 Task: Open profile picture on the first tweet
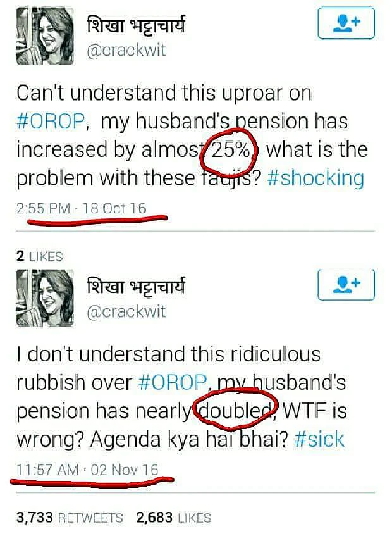click(x=45, y=36)
